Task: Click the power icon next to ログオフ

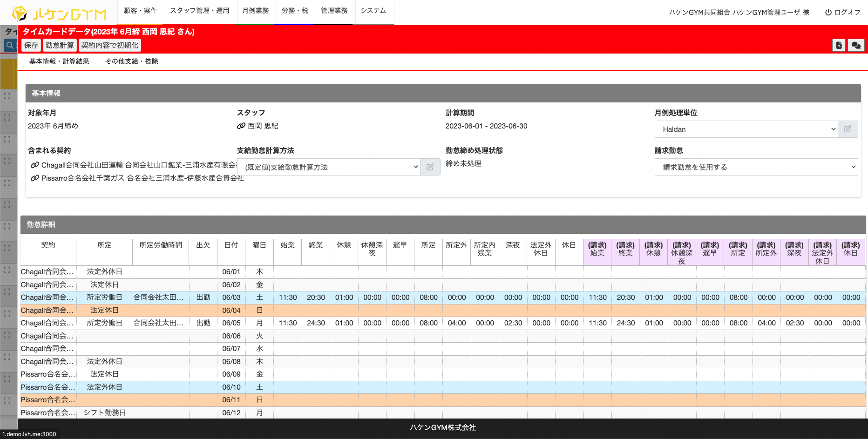Action: pos(828,12)
